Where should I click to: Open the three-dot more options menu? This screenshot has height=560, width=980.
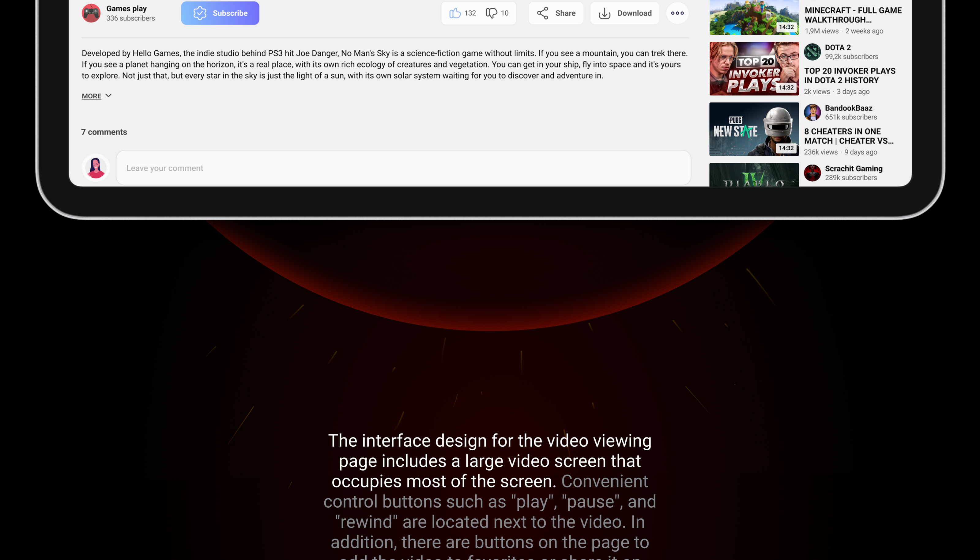click(x=677, y=13)
